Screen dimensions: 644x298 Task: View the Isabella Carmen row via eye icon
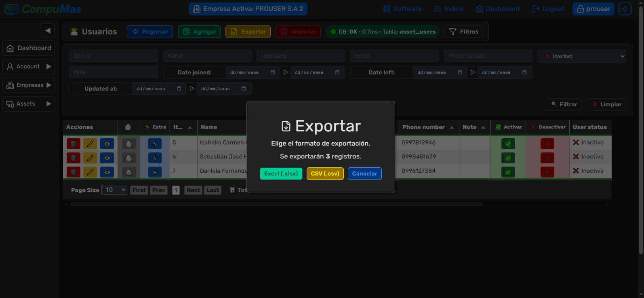point(107,144)
